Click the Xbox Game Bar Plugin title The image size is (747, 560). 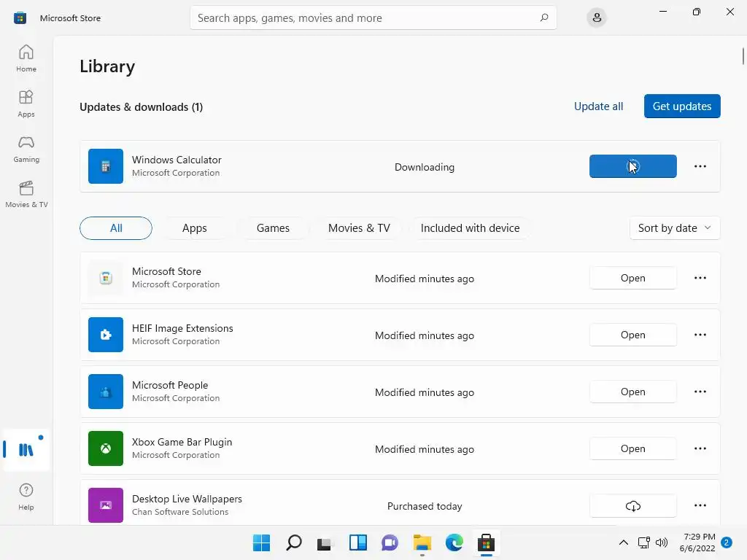tap(182, 442)
